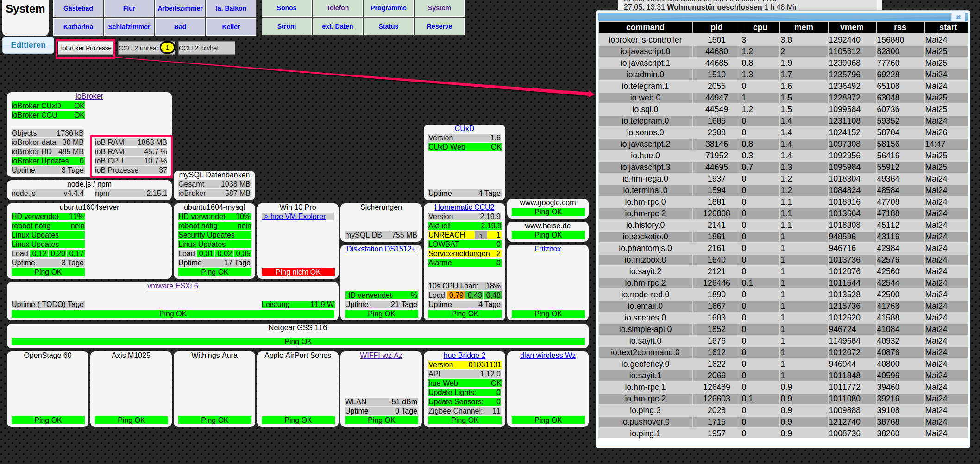Viewport: 980px width, 464px height.
Task: Select the iobroker.js-controller process row
Action: 783,40
